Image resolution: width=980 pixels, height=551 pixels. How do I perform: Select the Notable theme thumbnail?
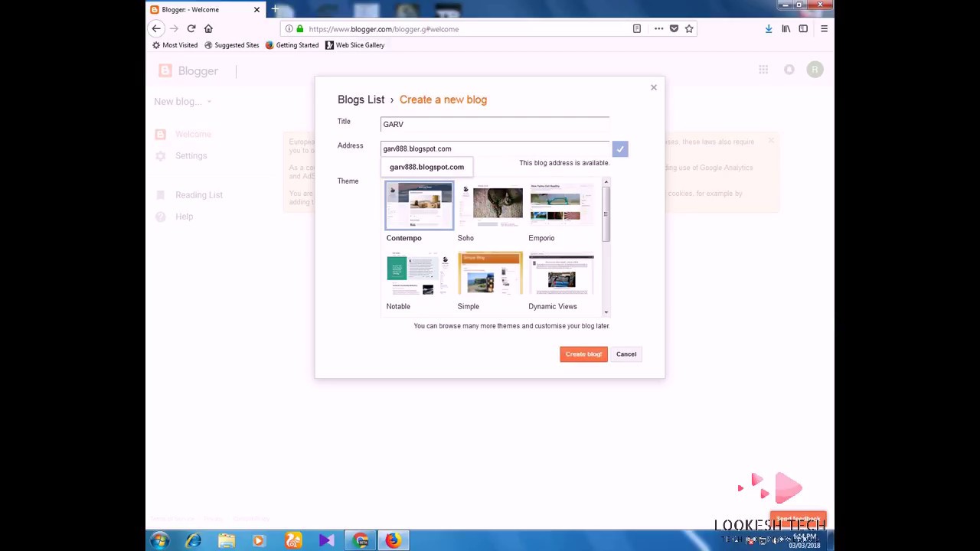(419, 275)
